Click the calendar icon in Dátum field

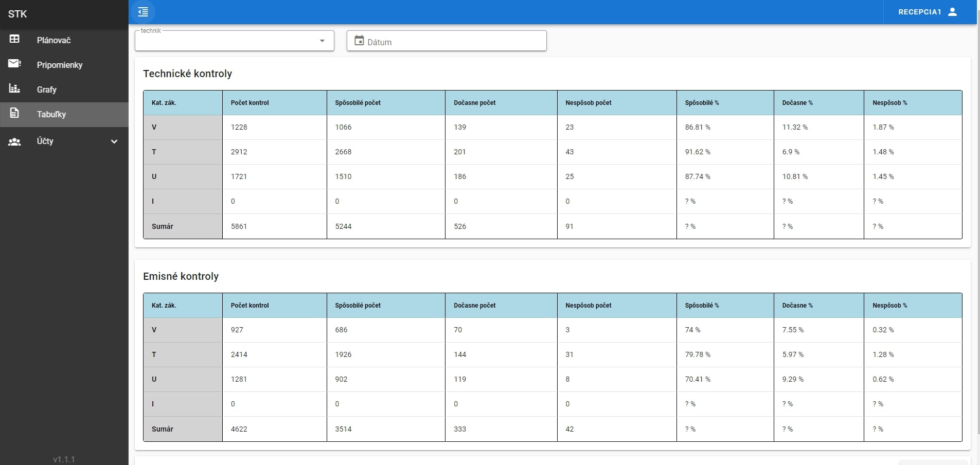pyautogui.click(x=359, y=41)
